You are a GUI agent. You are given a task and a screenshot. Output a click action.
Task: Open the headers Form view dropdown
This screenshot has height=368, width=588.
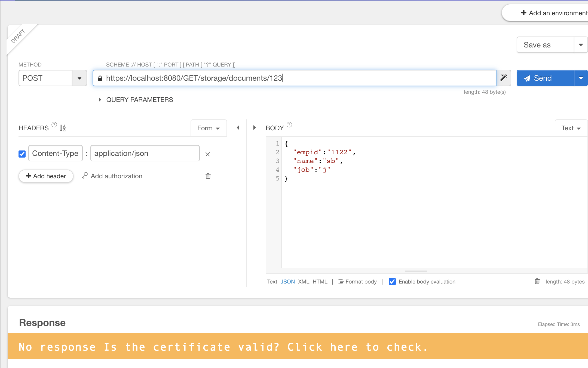tap(209, 128)
